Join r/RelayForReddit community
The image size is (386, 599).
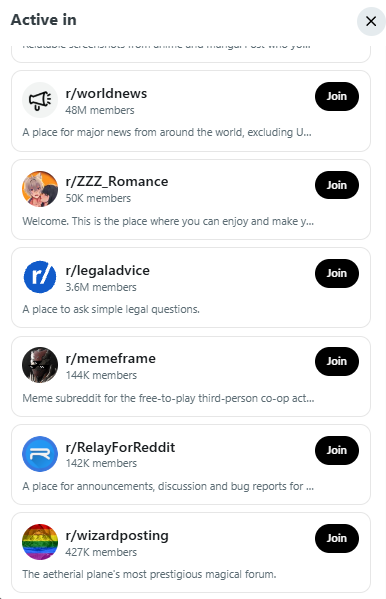click(337, 450)
